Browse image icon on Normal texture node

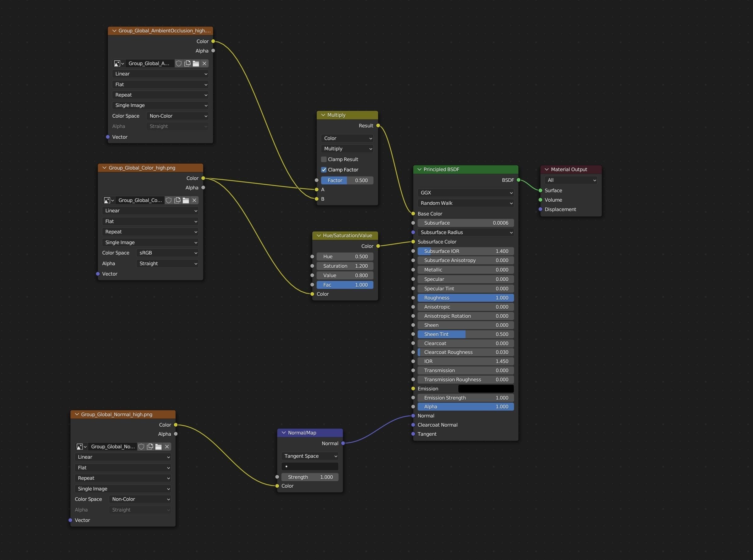point(81,447)
